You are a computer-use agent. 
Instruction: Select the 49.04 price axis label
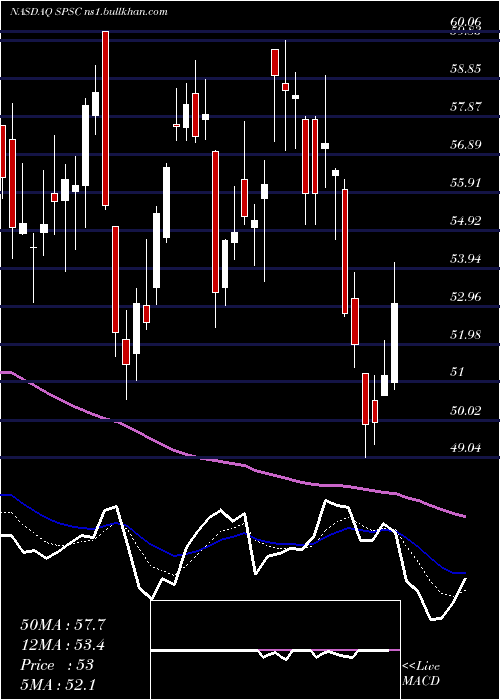pyautogui.click(x=465, y=448)
